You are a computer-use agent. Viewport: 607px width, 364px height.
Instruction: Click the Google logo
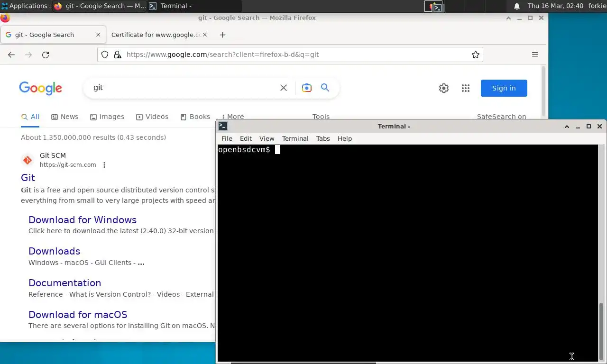pyautogui.click(x=41, y=88)
